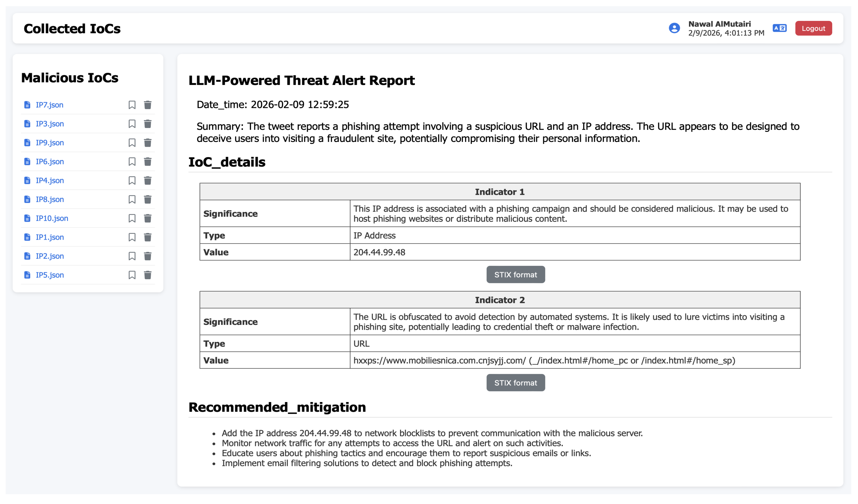Bookmark the IP1.json entry
858x504 pixels.
pyautogui.click(x=132, y=237)
